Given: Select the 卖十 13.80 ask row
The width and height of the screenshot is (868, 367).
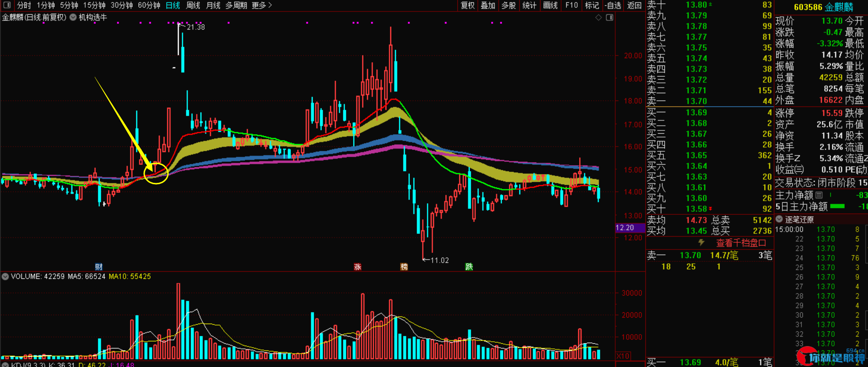Looking at the screenshot, I should [x=710, y=5].
